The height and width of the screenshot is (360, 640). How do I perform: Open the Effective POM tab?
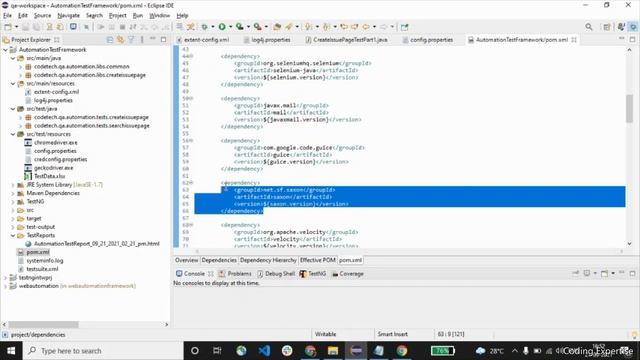318,260
